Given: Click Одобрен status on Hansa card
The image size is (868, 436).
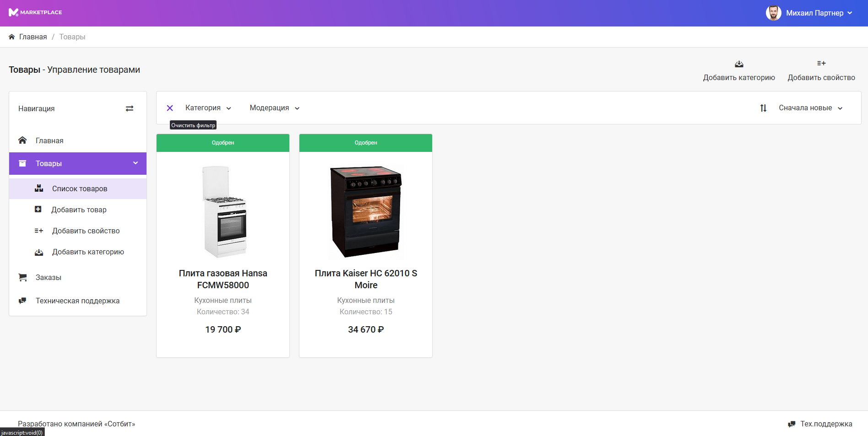Looking at the screenshot, I should (223, 143).
